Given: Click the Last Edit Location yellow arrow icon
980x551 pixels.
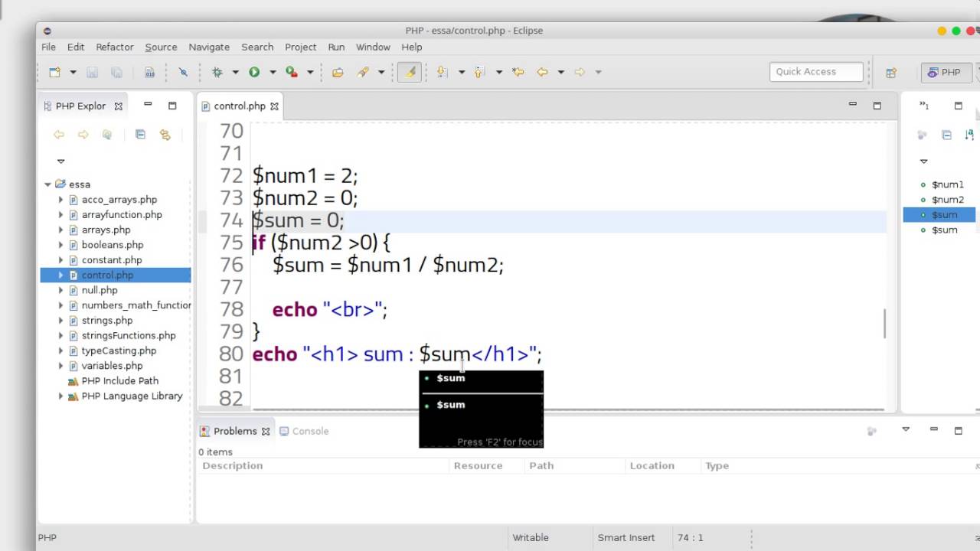Looking at the screenshot, I should pyautogui.click(x=518, y=71).
